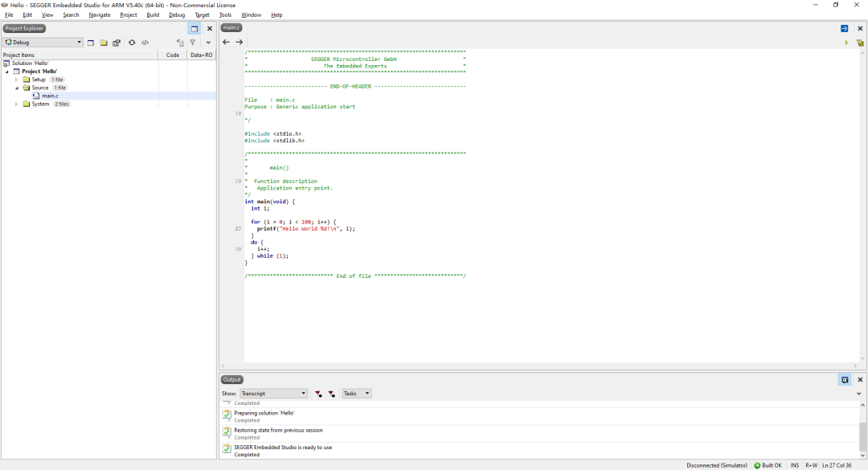The image size is (868, 470).
Task: Open project options via the properties icon
Action: pyautogui.click(x=117, y=43)
